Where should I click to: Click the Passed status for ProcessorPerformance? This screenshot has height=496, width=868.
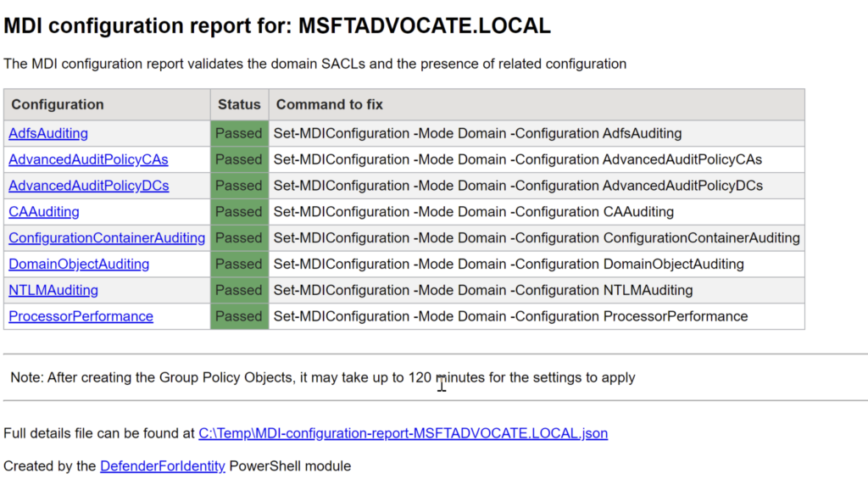pyautogui.click(x=239, y=316)
